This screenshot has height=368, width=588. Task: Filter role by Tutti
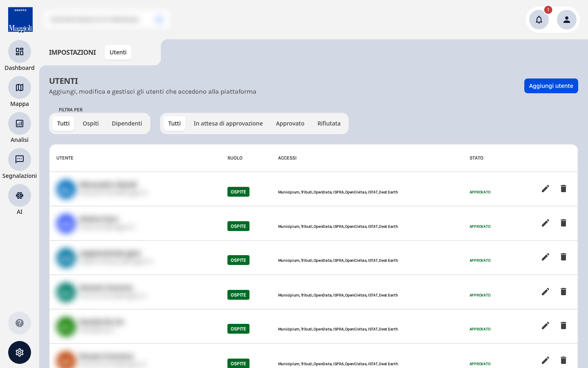tap(63, 123)
